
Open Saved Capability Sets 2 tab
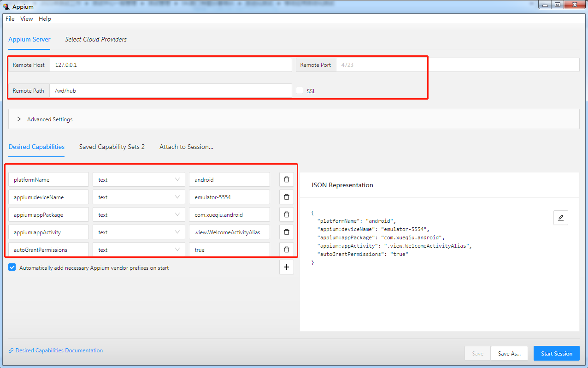[x=112, y=147]
